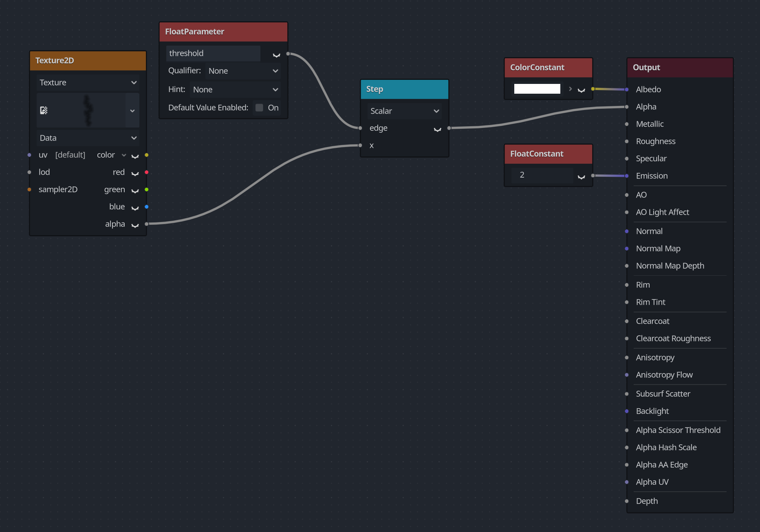Toggle preview eye on FloatParameter threshold
This screenshot has height=532, width=760.
coord(276,54)
